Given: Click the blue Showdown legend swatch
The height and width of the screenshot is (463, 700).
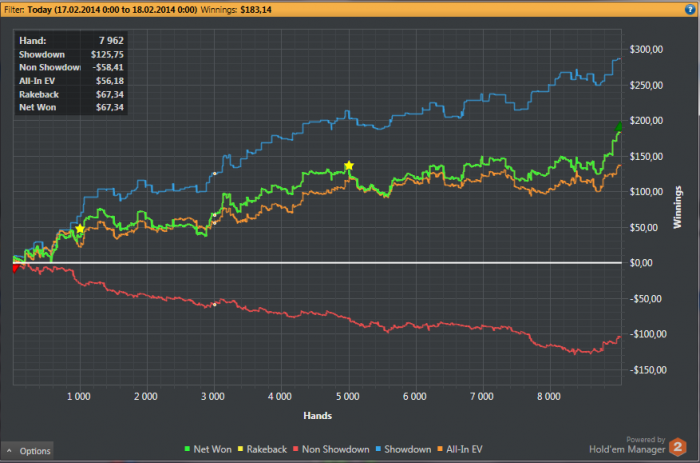Looking at the screenshot, I should coord(378,449).
